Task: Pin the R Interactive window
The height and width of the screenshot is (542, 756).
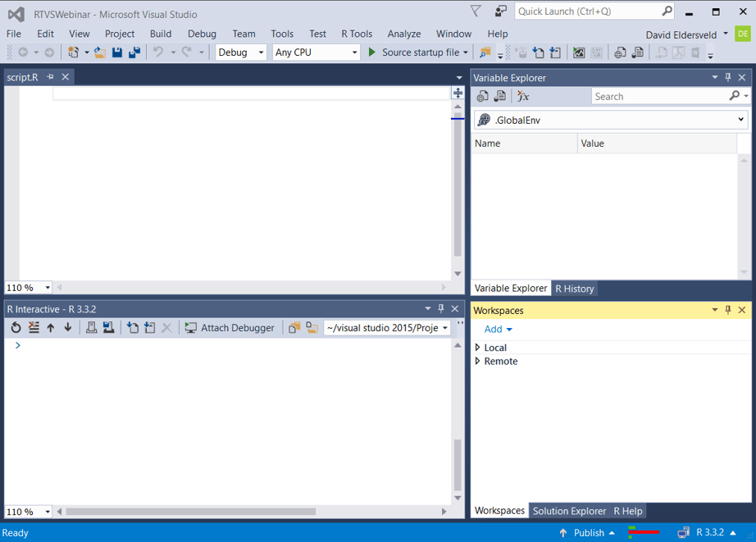Action: coord(440,308)
